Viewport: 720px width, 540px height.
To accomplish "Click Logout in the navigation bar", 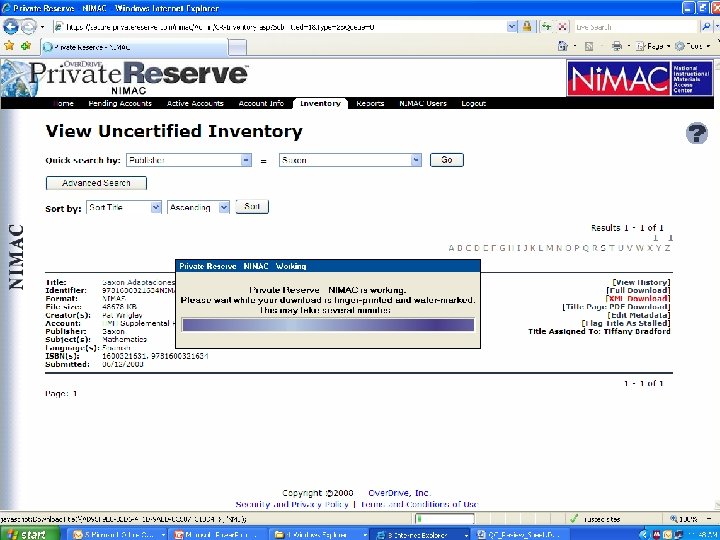I will (473, 103).
